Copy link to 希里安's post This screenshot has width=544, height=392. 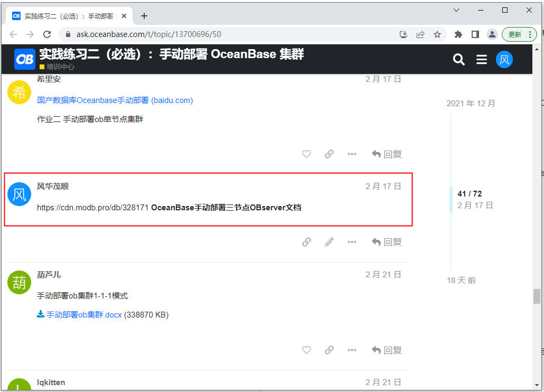pos(329,154)
